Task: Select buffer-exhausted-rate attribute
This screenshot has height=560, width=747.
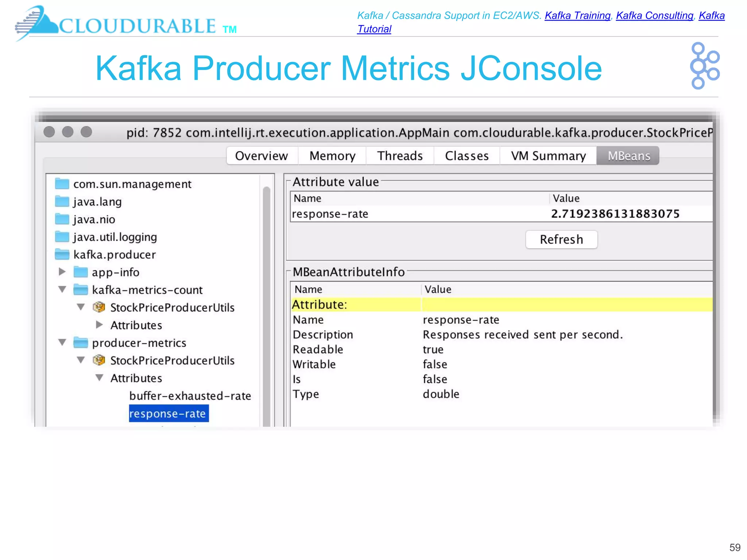Action: point(190,396)
